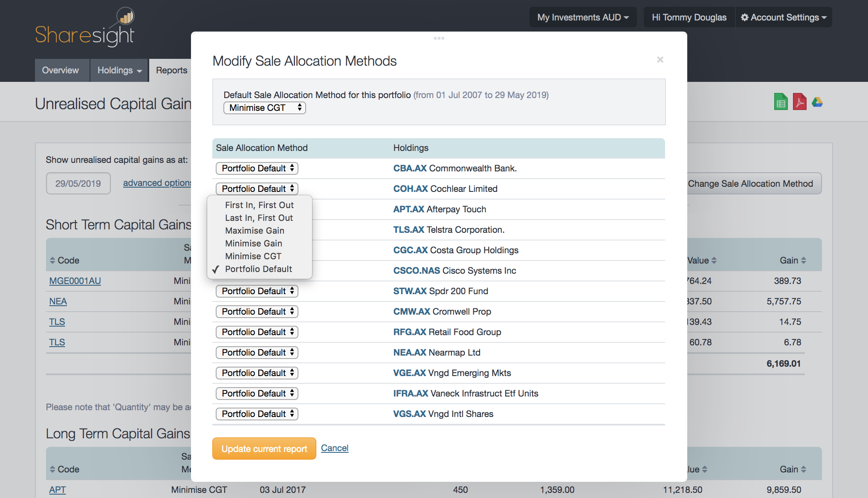
Task: Toggle sort order on the Value column
Action: pyautogui.click(x=714, y=260)
